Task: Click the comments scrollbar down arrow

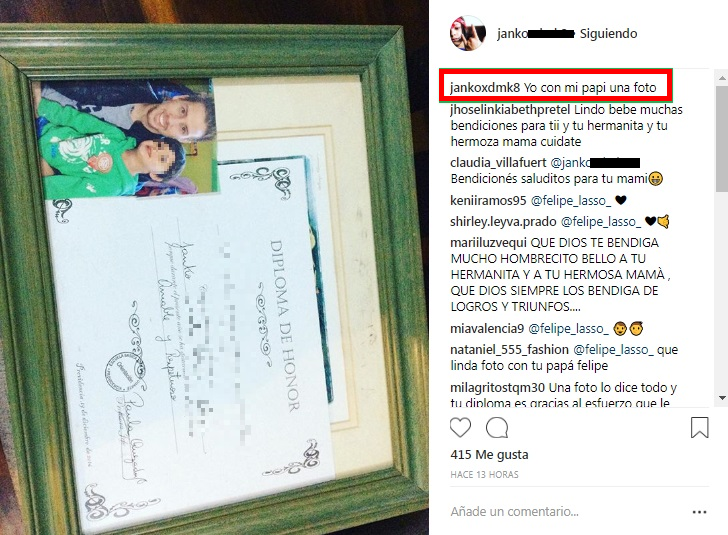Action: (x=722, y=398)
